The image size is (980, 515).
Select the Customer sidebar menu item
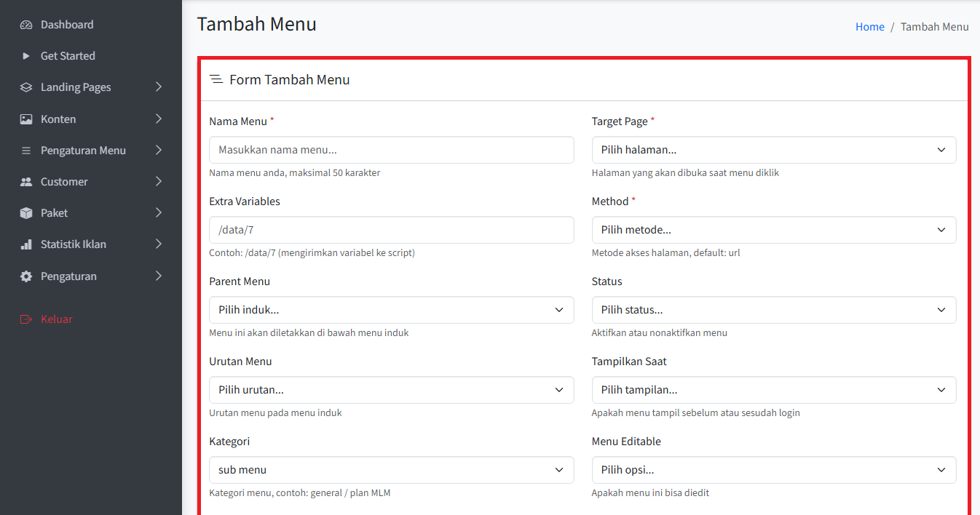(x=64, y=182)
